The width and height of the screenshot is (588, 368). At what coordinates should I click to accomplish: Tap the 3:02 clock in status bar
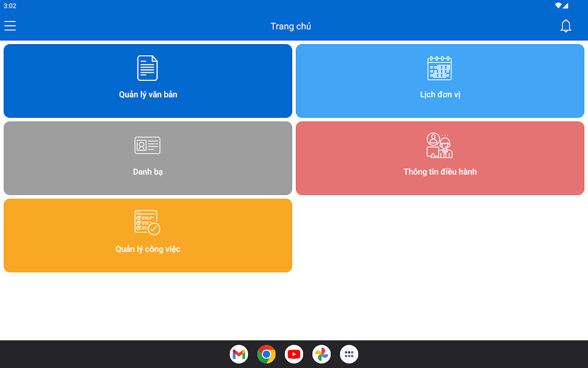coord(10,6)
